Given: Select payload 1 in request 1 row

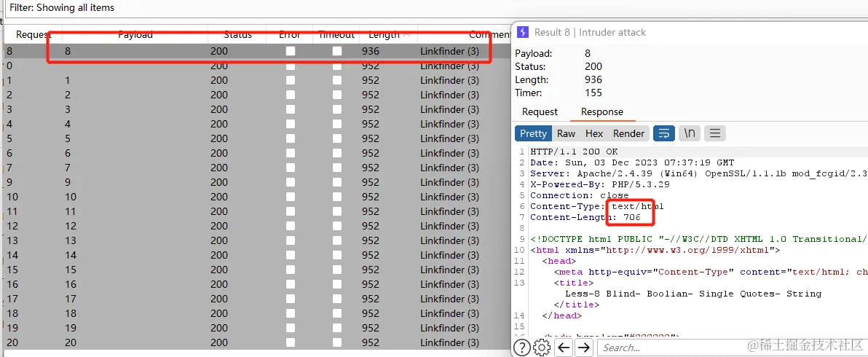Looking at the screenshot, I should (x=67, y=80).
